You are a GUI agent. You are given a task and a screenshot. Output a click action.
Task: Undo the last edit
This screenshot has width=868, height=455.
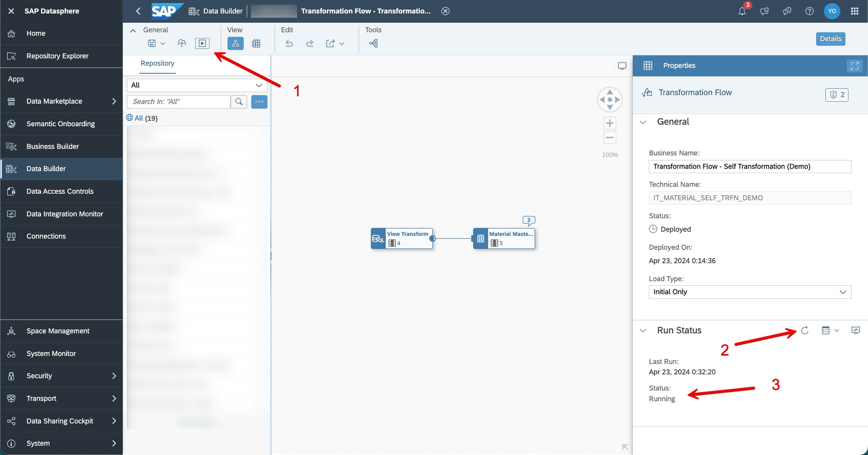(x=289, y=43)
